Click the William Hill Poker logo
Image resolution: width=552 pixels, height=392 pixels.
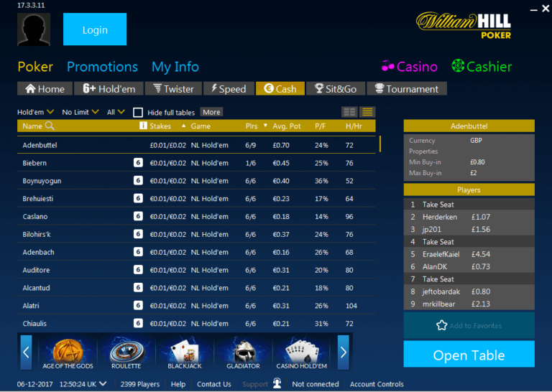coord(464,25)
